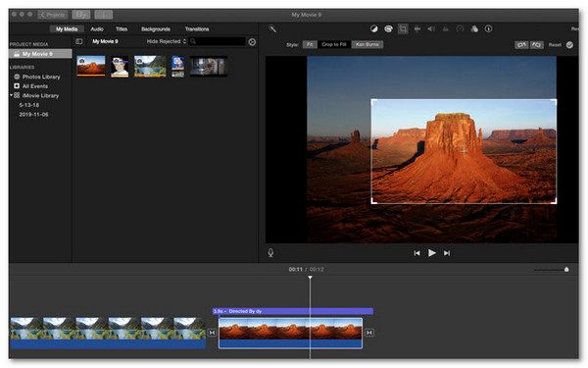
Task: Rotate the clip counterclockwise
Action: coord(521,45)
